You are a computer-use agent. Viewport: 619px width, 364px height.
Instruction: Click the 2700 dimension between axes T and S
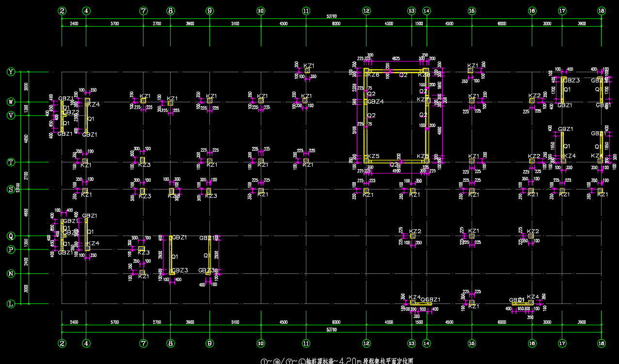click(26, 175)
